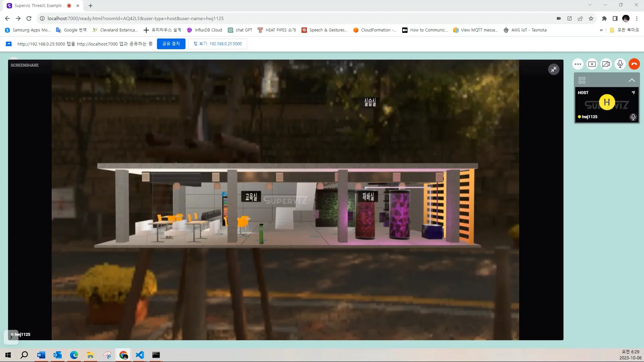Close the Superviz ThreeJS Example tab
This screenshot has width=644, height=362.
click(x=78, y=6)
